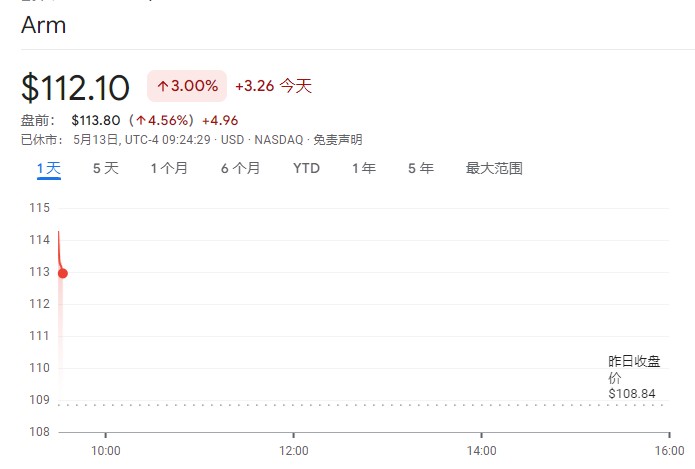
Task: Click the up arrow in 3.00% badge
Action: tap(162, 87)
